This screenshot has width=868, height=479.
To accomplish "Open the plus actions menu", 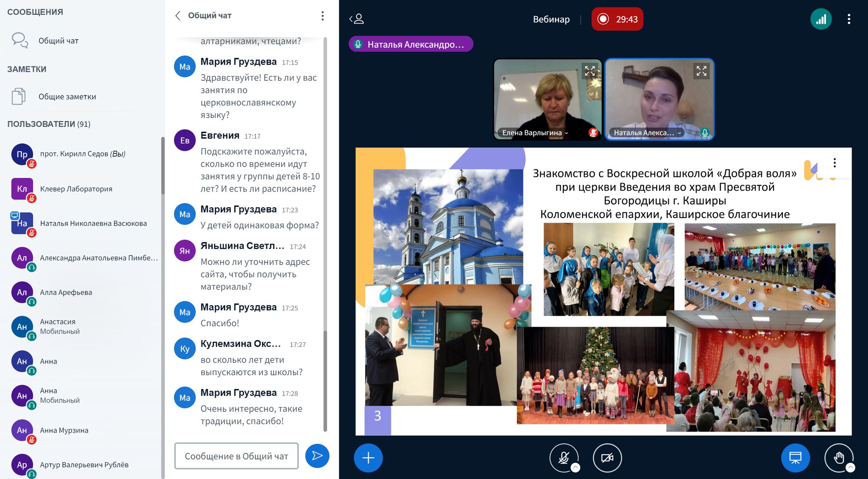I will [x=368, y=458].
